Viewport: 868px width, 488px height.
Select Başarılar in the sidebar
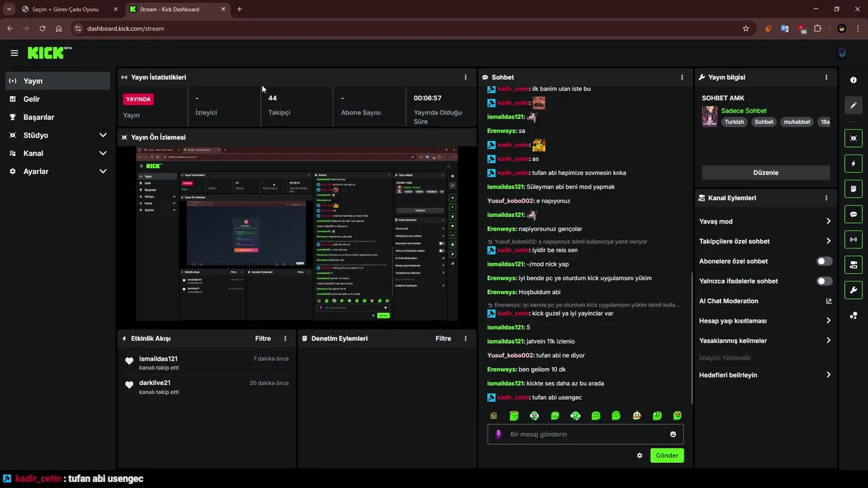(58, 117)
